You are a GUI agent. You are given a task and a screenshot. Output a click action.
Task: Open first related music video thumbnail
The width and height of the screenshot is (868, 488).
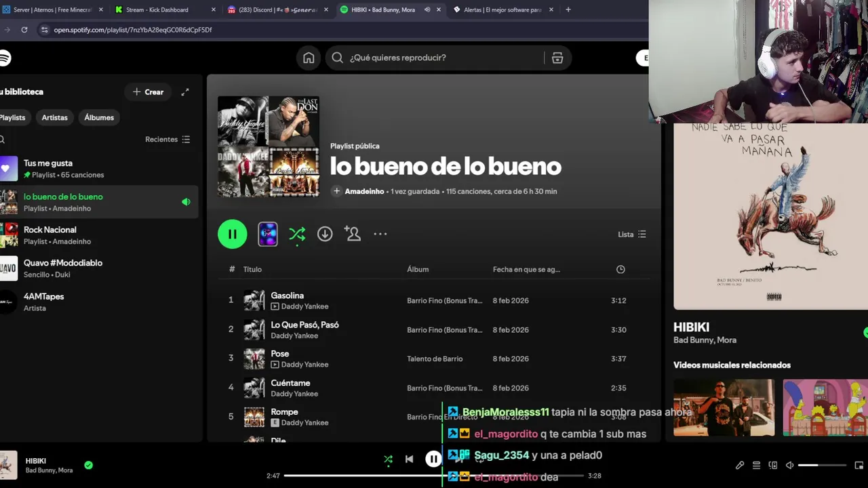[x=724, y=407]
